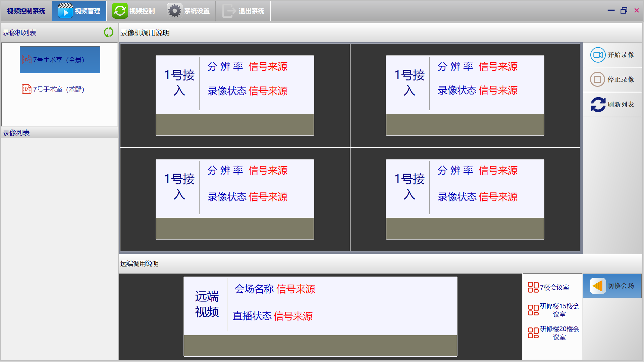
Task: Switch to the 视频控制 tab
Action: click(134, 11)
